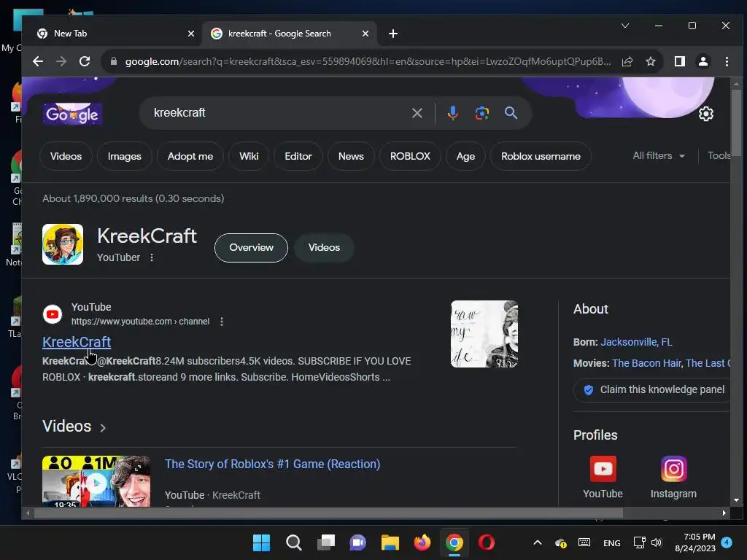Click the blue magnifier search button
Screen dimensions: 747x560
coord(511,113)
